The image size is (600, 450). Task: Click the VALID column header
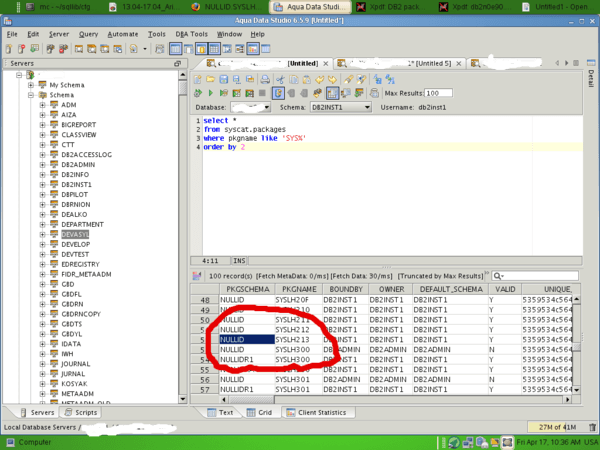505,289
